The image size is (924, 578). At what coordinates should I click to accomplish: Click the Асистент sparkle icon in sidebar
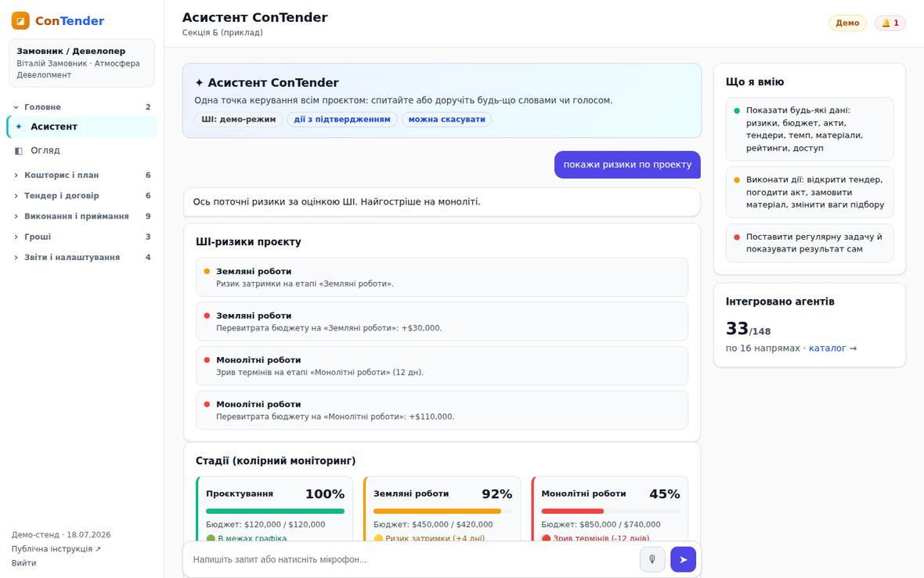click(19, 127)
